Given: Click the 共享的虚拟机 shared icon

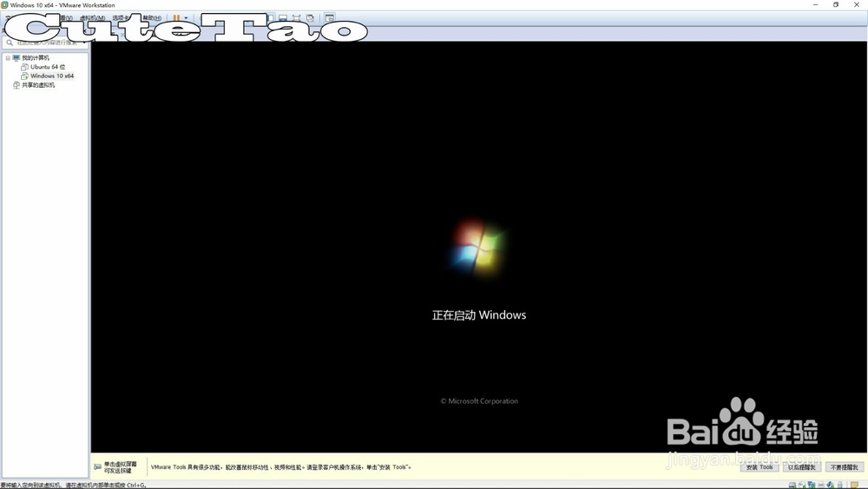Looking at the screenshot, I should (16, 85).
